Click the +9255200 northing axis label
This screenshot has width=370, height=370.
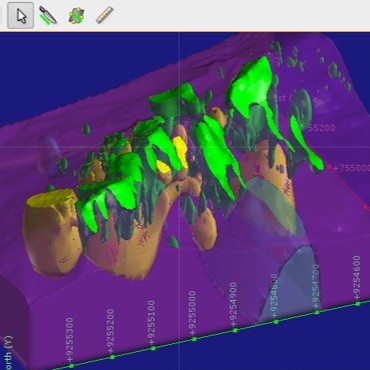coord(110,331)
